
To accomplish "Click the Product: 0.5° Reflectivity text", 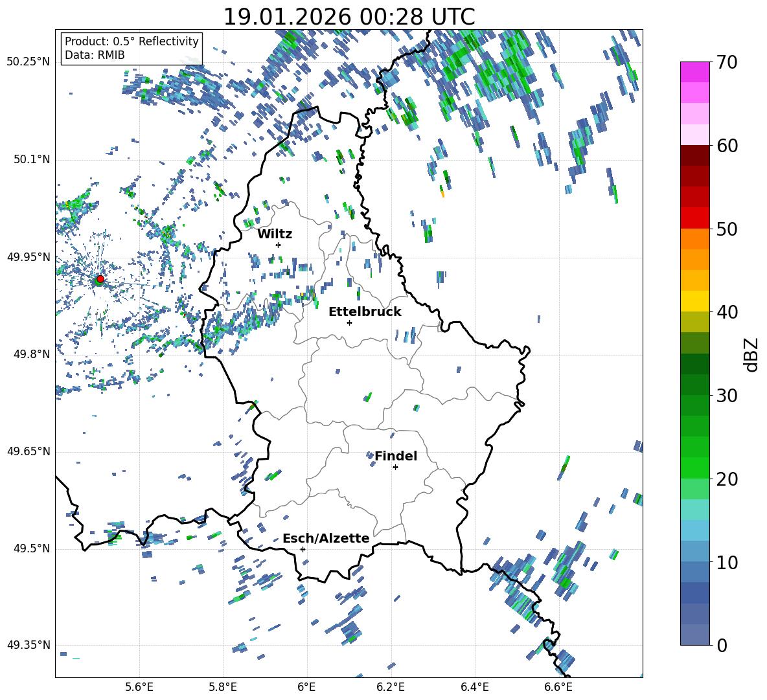I will pos(132,41).
